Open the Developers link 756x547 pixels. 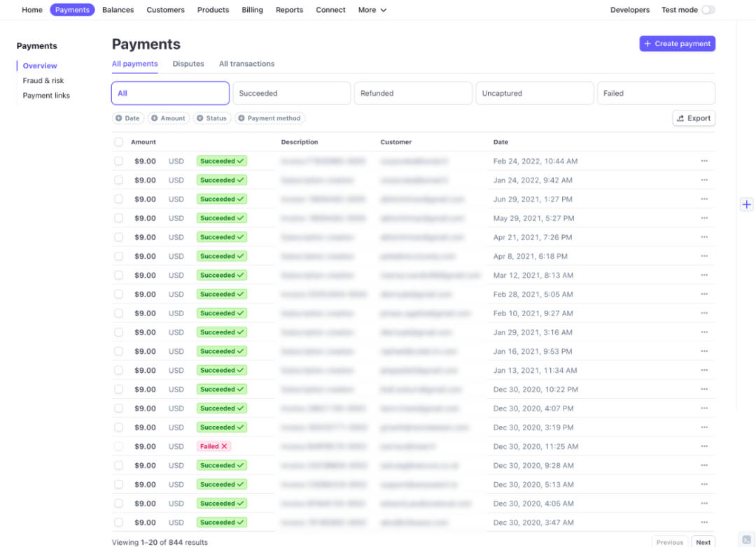pyautogui.click(x=630, y=10)
